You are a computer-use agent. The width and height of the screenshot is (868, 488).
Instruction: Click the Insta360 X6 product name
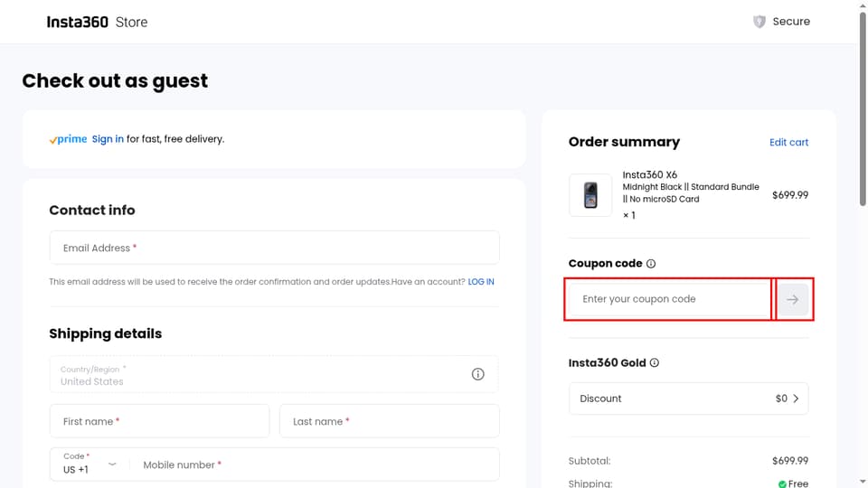click(x=650, y=174)
